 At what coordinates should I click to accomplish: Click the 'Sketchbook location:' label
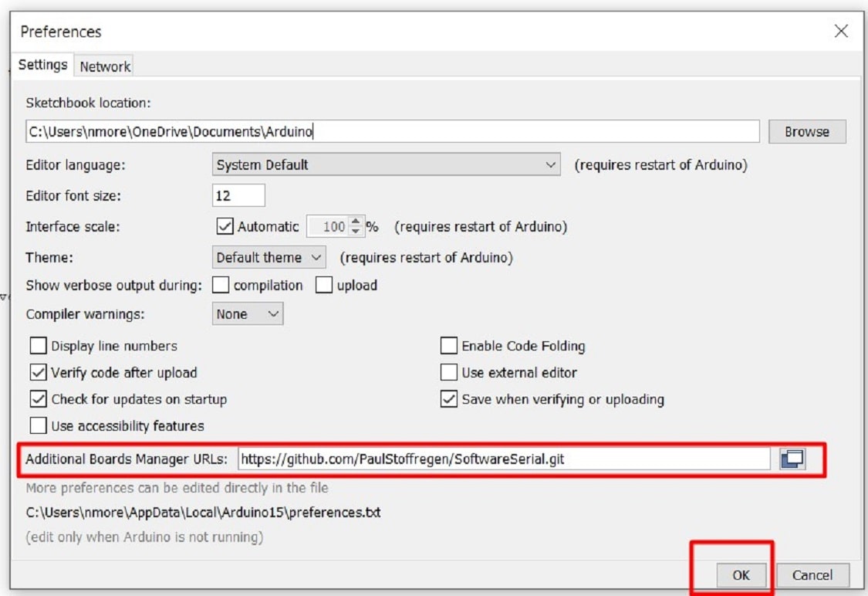click(x=88, y=103)
